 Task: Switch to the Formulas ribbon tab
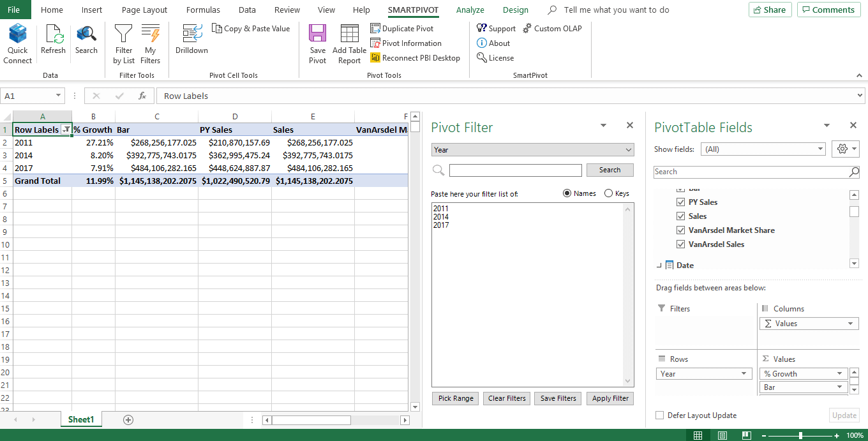(x=203, y=10)
